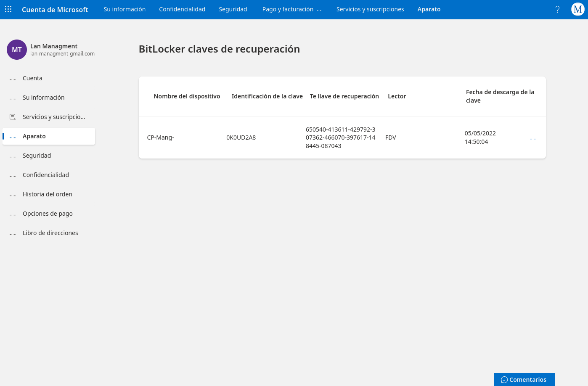Select the FDV drive cell
This screenshot has height=386, width=588.
(x=391, y=137)
